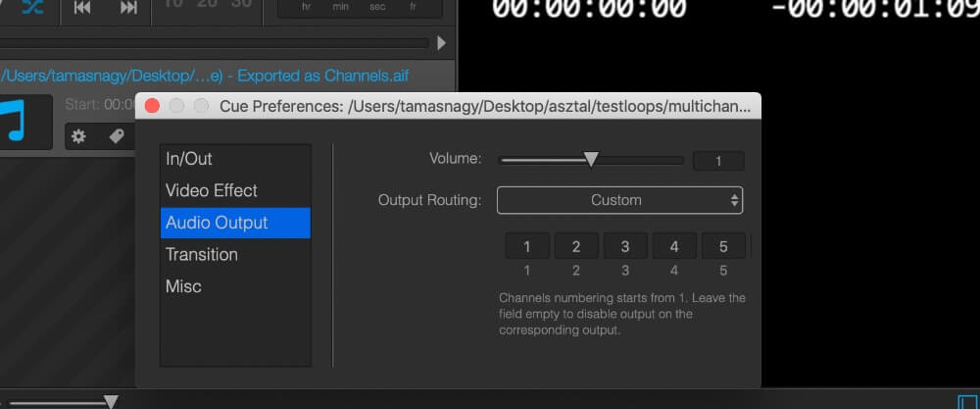Click the exported Channels.aif file path
The width and height of the screenshot is (980, 409).
pos(205,77)
